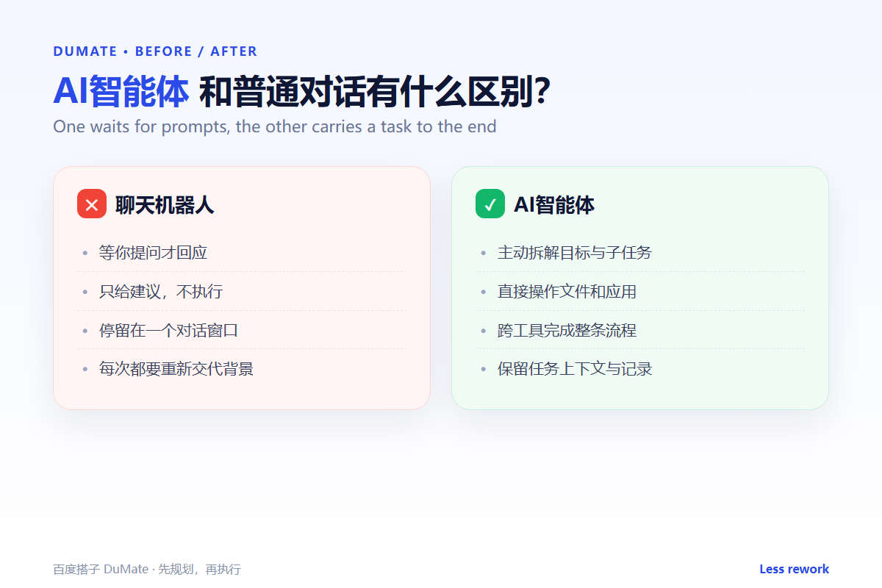Select the bullet 主动拆解目标与子任务
The image size is (882, 588).
pyautogui.click(x=575, y=253)
